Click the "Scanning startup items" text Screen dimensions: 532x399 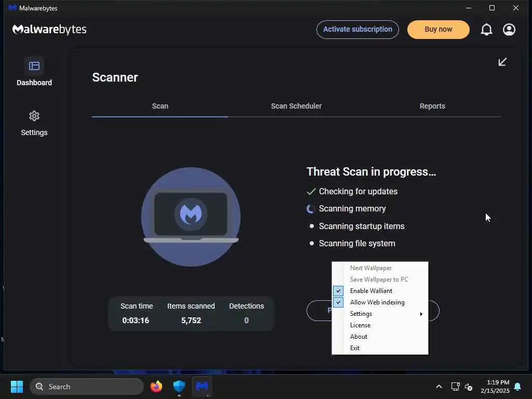pos(362,227)
